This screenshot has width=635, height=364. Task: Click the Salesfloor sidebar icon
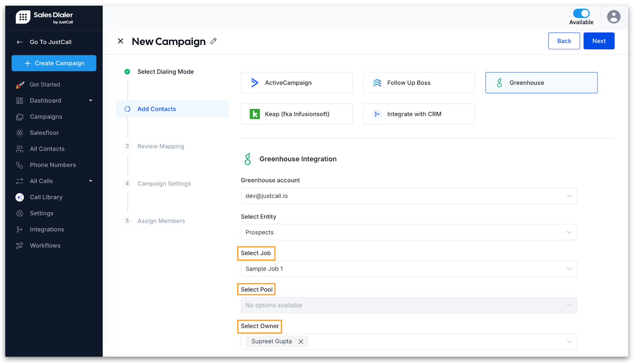(x=19, y=133)
